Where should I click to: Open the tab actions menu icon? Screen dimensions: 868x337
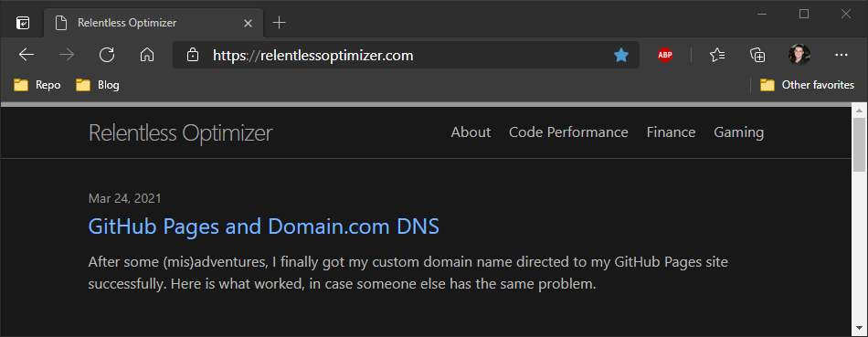pyautogui.click(x=23, y=23)
